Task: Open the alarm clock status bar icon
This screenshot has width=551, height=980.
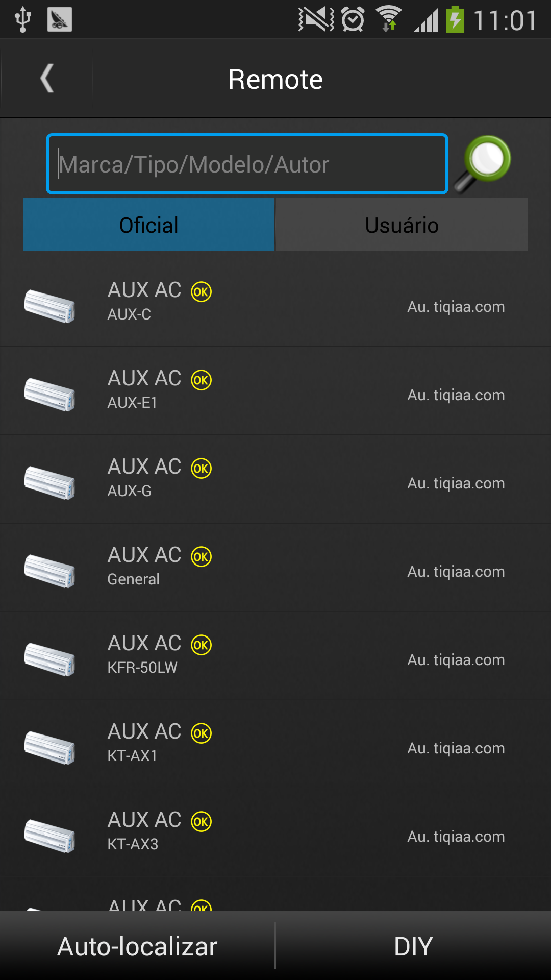Action: click(x=353, y=20)
